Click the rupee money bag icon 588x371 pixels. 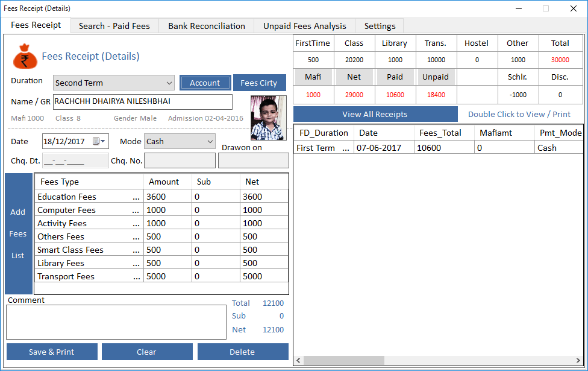pos(24,57)
